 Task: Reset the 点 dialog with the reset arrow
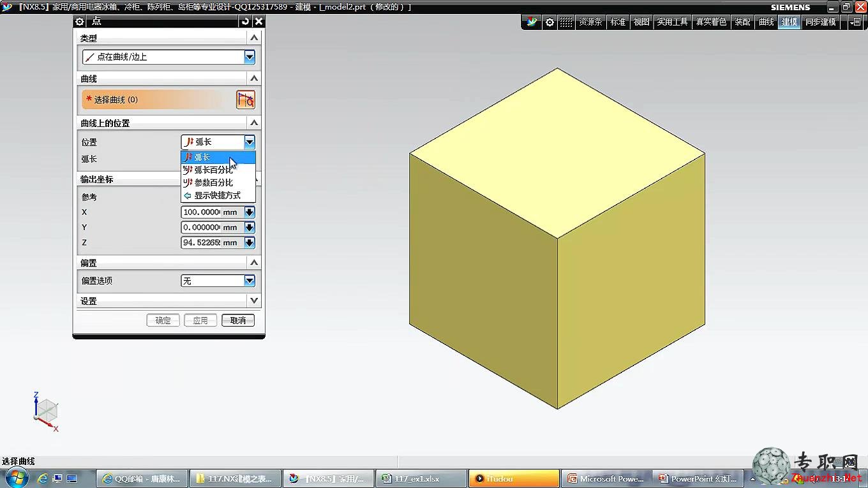click(x=245, y=22)
